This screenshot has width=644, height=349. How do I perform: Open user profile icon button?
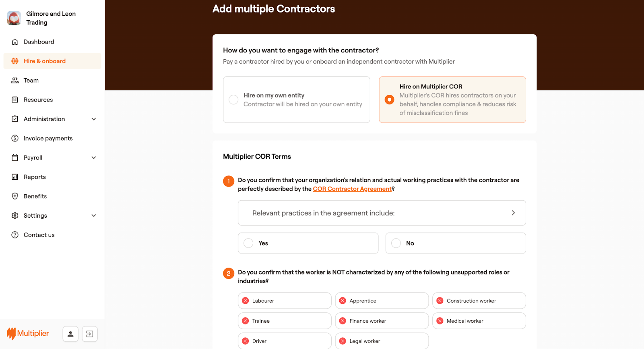pos(70,334)
